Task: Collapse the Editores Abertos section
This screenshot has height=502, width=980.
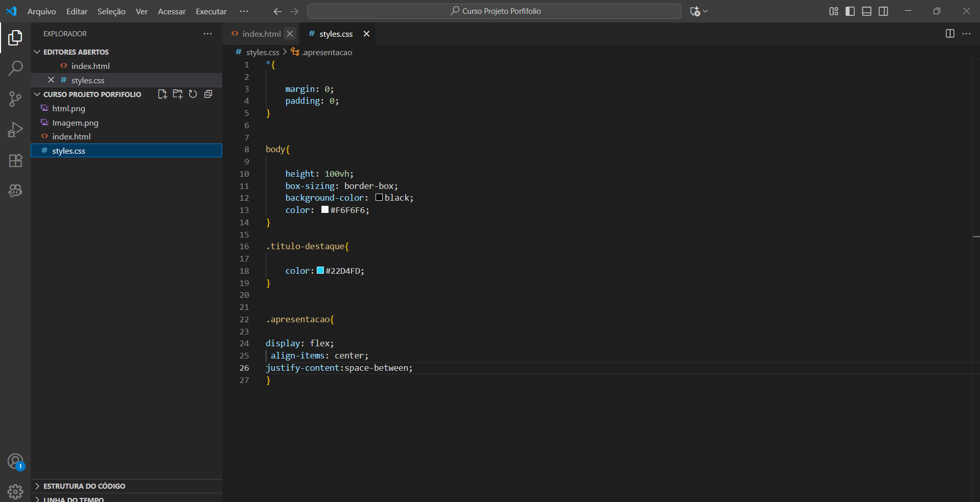Action: 37,52
